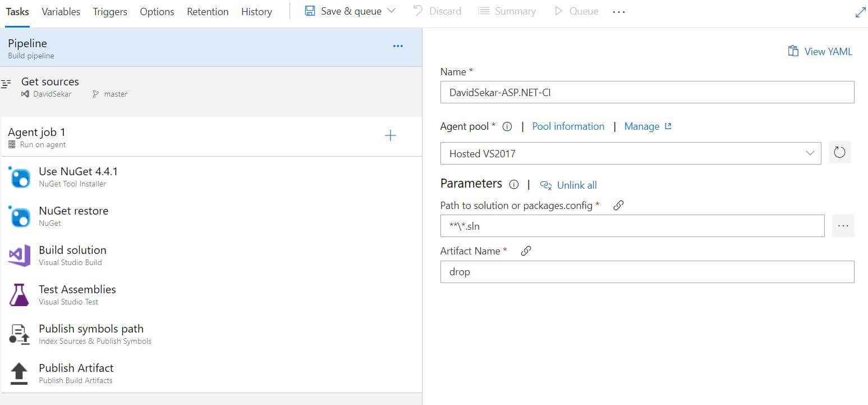Viewport: 868px width, 405px height.
Task: Select the Agent job 1 row
Action: (x=211, y=136)
